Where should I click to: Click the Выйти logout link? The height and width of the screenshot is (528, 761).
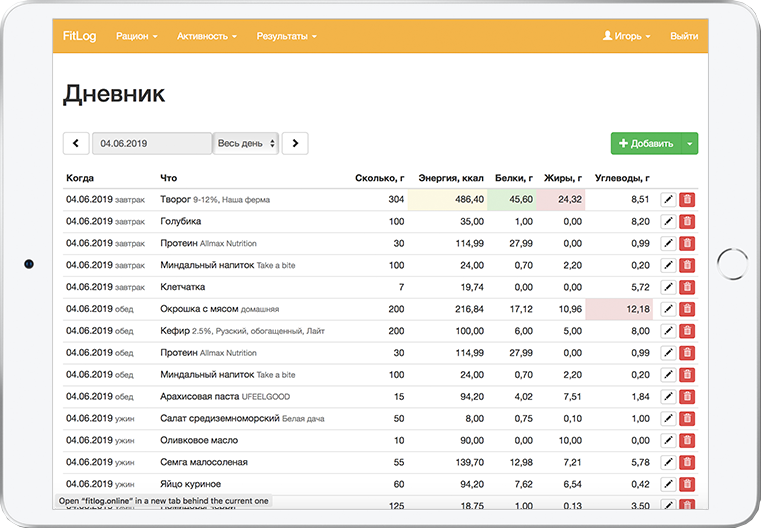pos(684,36)
